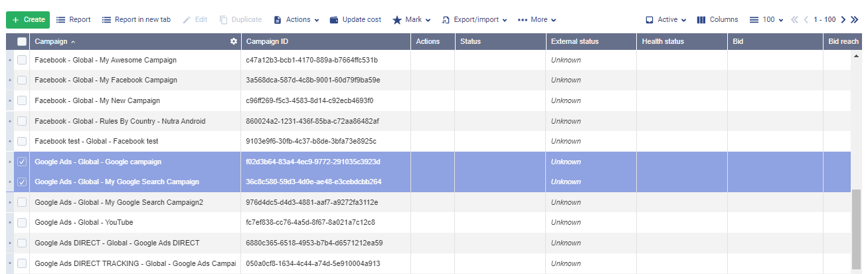This screenshot has width=868, height=274.
Task: Sort by the Campaign ID column header
Action: click(x=267, y=41)
